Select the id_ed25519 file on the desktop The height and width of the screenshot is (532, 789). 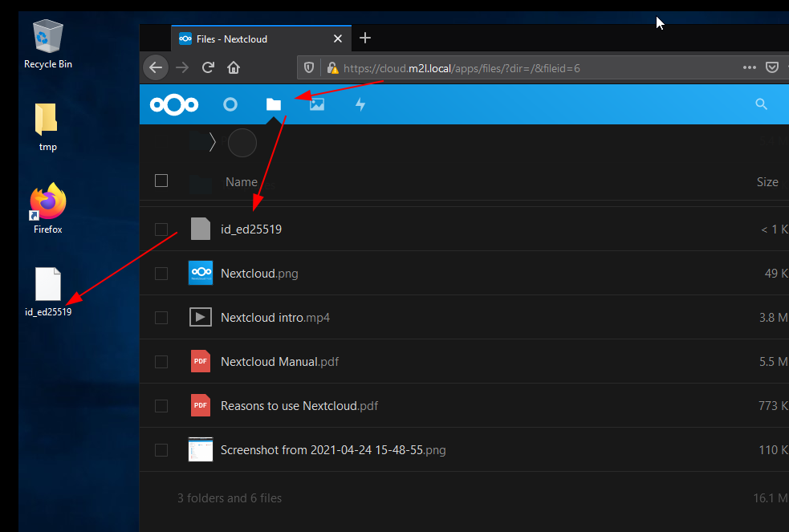click(48, 292)
